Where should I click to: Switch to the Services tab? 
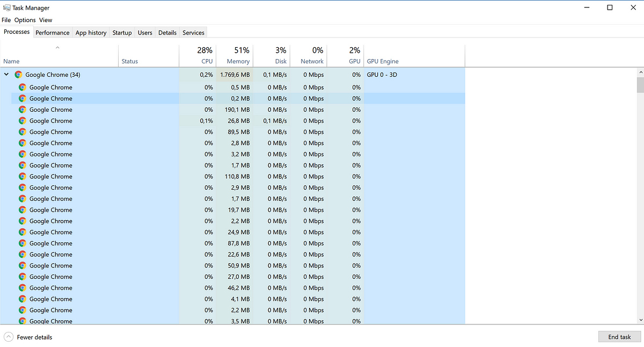tap(193, 33)
